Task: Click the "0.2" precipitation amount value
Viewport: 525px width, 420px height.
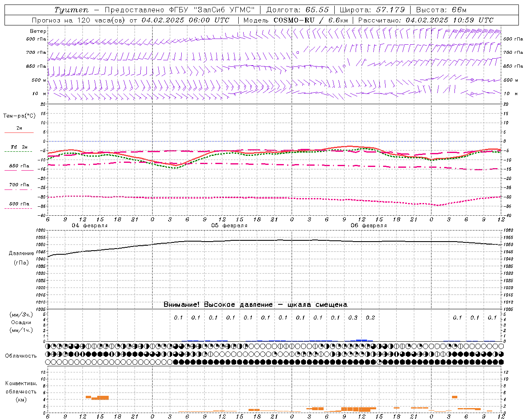Action: coord(370,317)
